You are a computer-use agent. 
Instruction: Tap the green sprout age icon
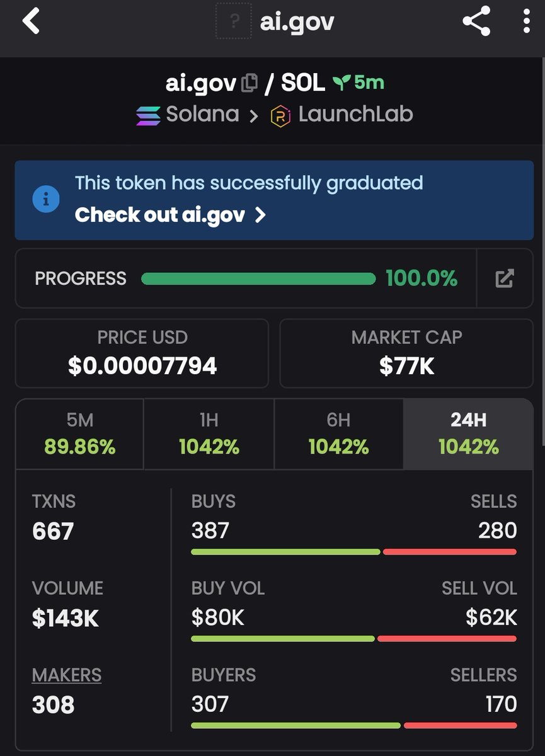click(341, 83)
